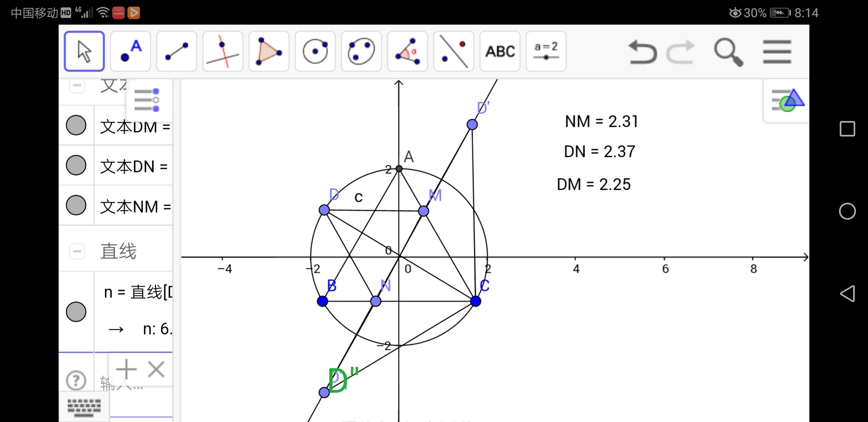The image size is (868, 422).
Task: Select the a=2 slider tool
Action: tap(546, 51)
